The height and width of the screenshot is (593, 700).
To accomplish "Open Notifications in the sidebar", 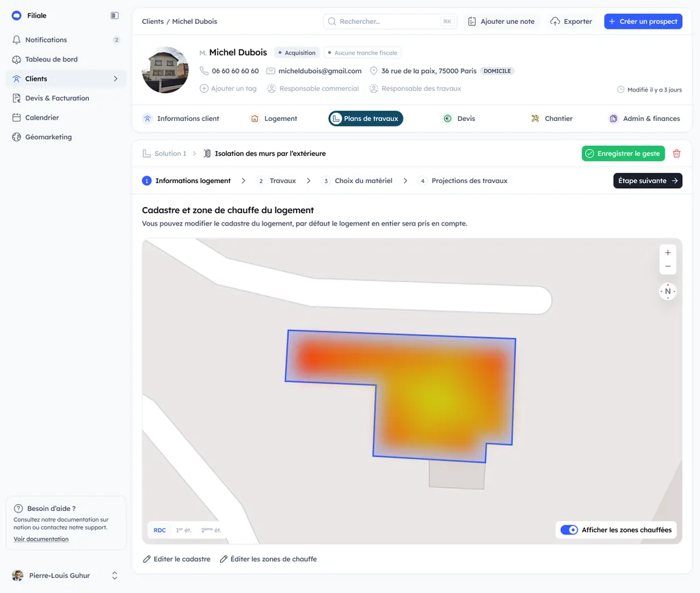I will (x=66, y=40).
